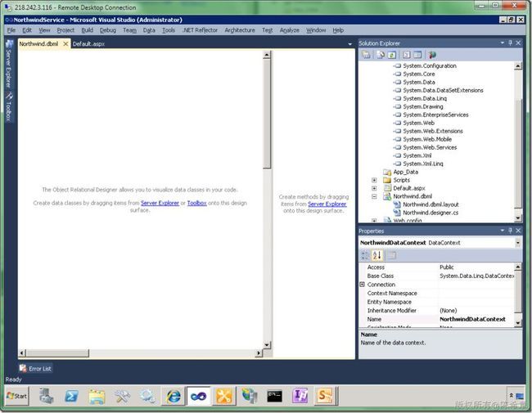Click Solution Explorer scrollbar up arrow
This screenshot has height=413, width=532.
(x=518, y=66)
